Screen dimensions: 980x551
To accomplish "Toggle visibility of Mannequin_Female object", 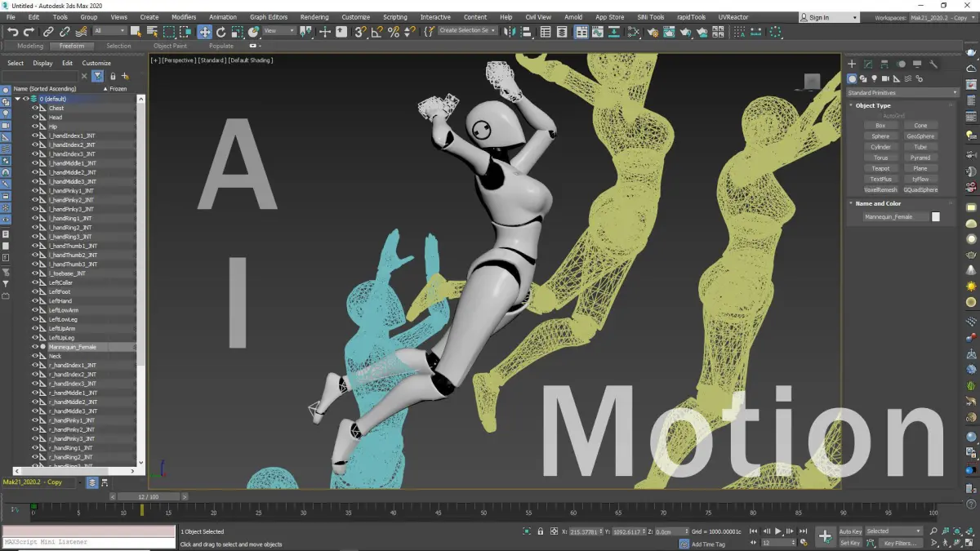I will [35, 347].
